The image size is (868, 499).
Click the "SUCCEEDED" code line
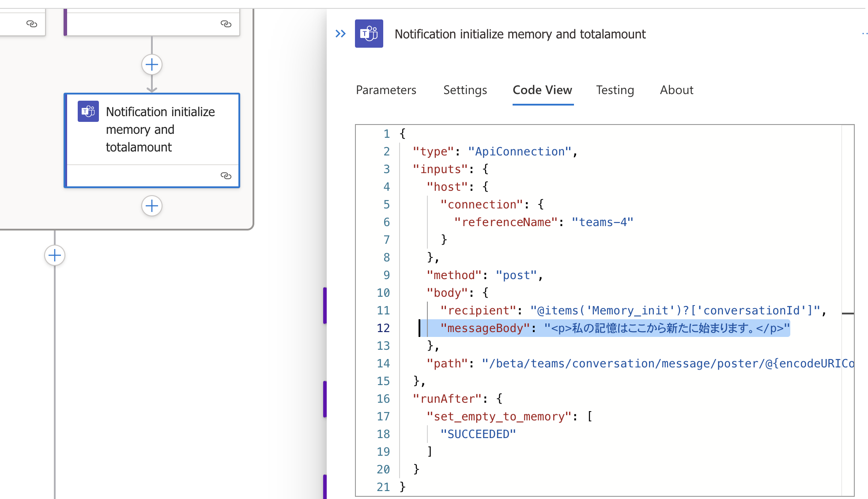[x=478, y=434]
